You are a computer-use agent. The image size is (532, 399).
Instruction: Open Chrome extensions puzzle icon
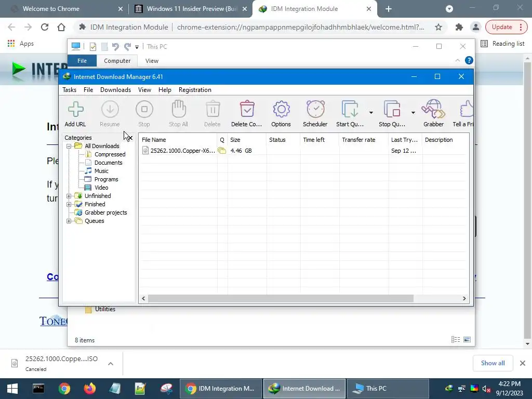pos(459,27)
